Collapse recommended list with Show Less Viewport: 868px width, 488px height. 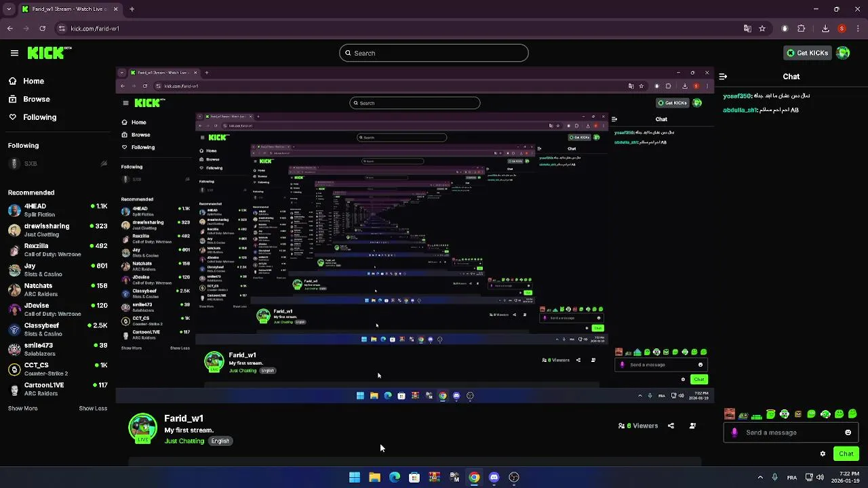coord(93,409)
